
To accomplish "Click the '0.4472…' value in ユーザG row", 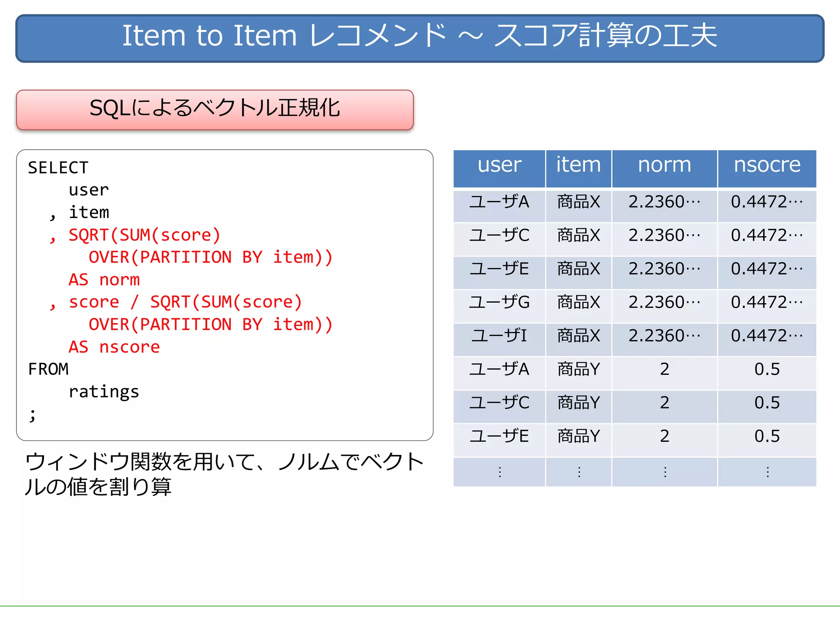I will pos(767,303).
